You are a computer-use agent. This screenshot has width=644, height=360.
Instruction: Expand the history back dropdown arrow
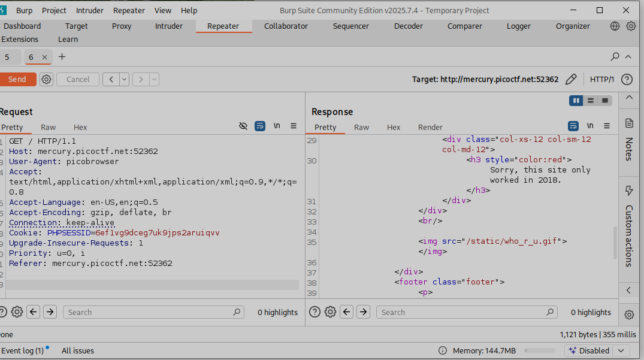tap(124, 79)
